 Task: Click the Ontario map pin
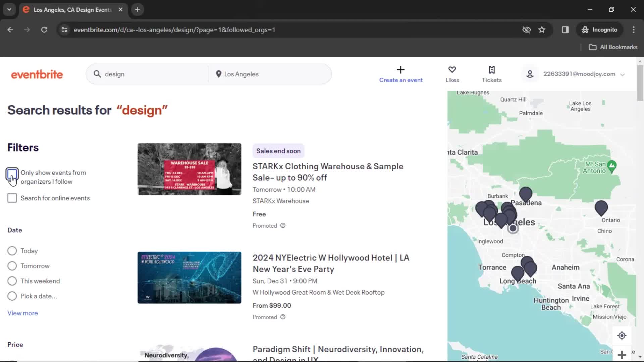(601, 208)
